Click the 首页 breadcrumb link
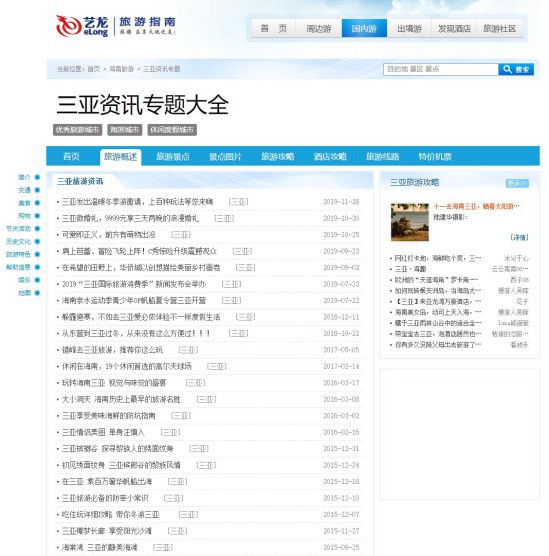The image size is (549, 556). pos(94,69)
